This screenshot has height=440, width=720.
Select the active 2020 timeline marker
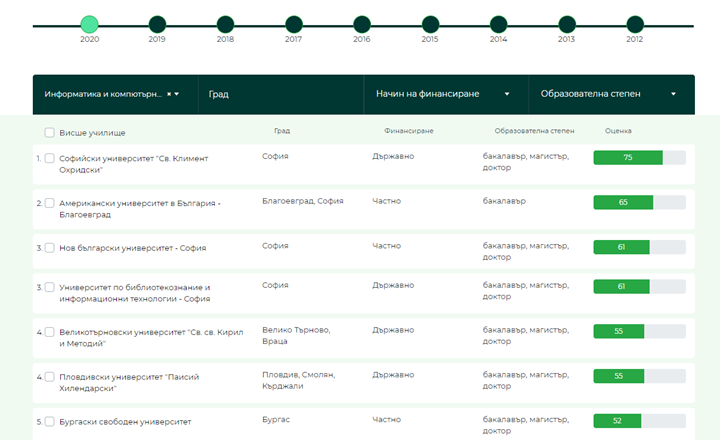[x=89, y=24]
